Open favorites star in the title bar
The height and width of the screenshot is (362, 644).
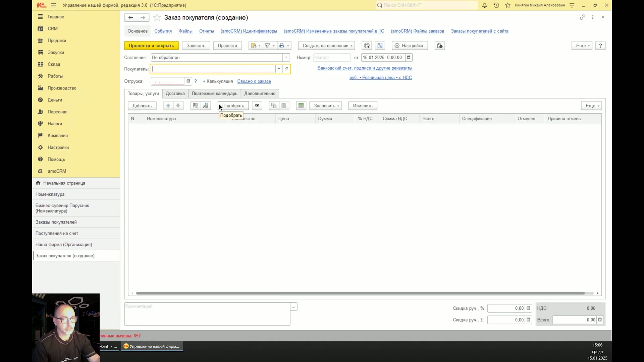(508, 5)
